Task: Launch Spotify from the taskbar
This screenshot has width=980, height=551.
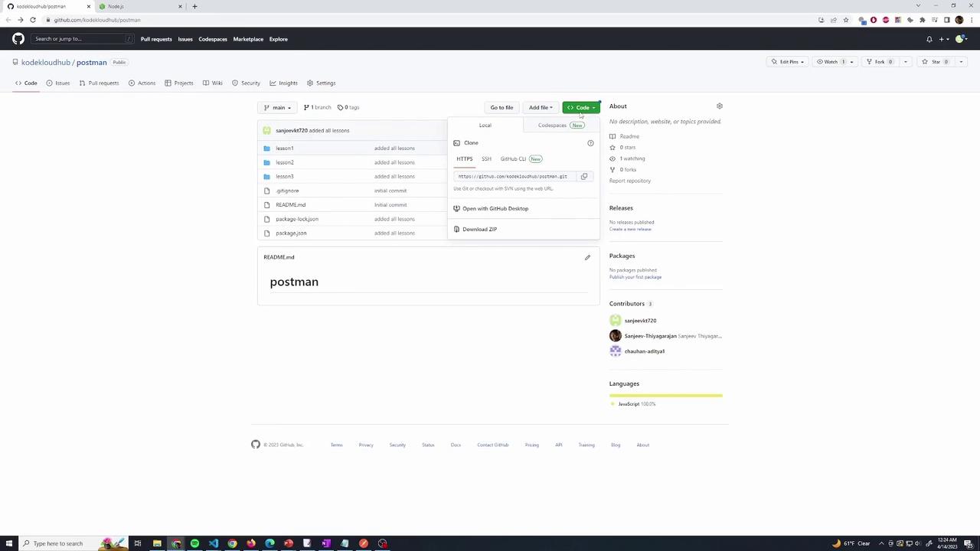Action: [x=194, y=543]
